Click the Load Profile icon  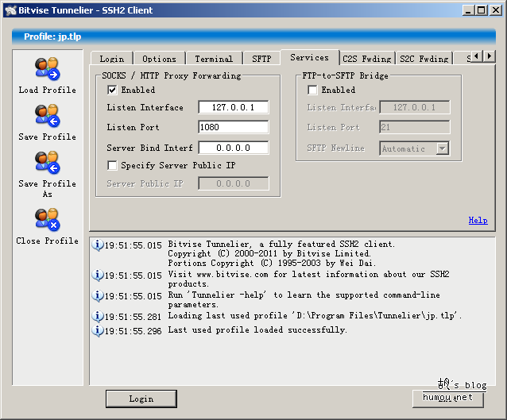(x=48, y=69)
